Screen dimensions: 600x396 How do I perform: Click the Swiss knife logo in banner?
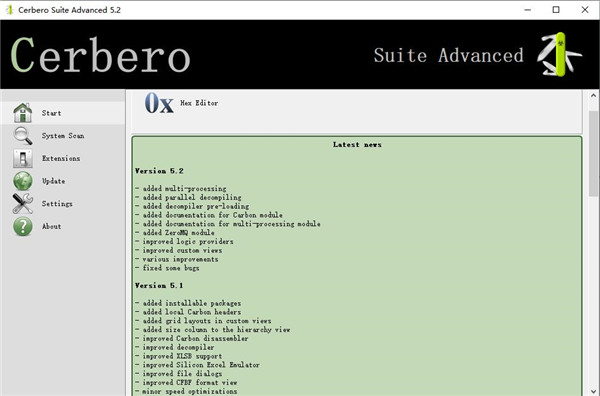point(559,54)
